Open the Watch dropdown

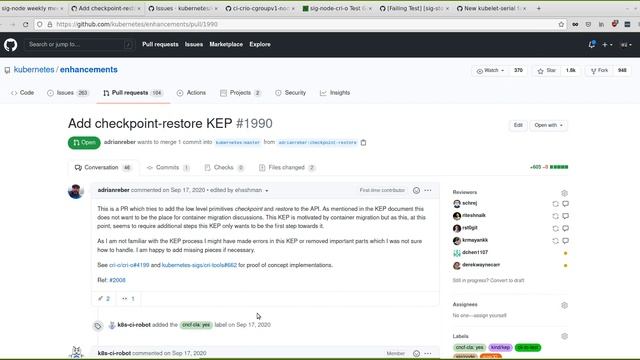point(490,71)
